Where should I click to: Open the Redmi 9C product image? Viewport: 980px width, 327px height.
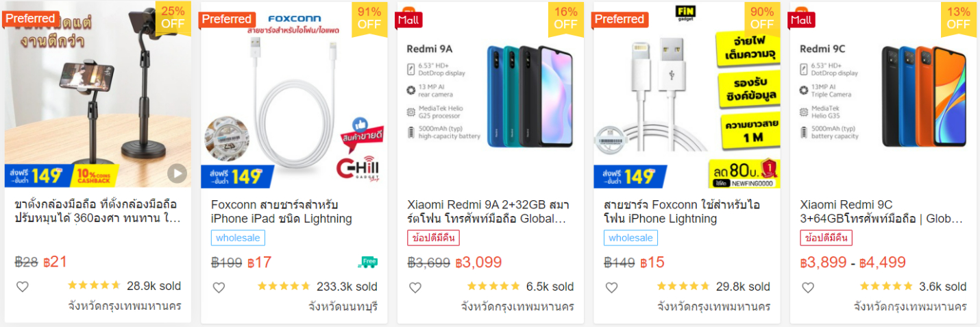(x=883, y=95)
